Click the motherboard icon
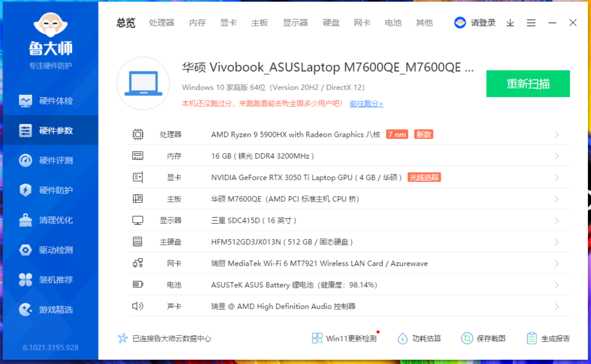Image resolution: width=591 pixels, height=364 pixels. point(138,199)
